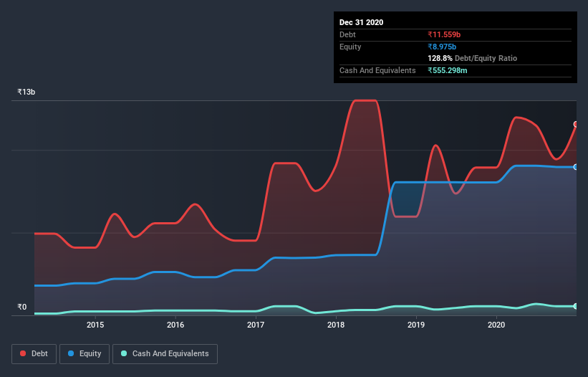Click the ₹555.298m cash value
Viewport: 588px width, 377px height.
[x=448, y=70]
